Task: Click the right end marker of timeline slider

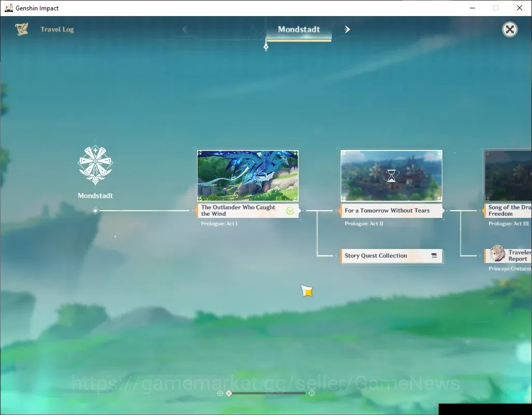Action: [x=312, y=393]
